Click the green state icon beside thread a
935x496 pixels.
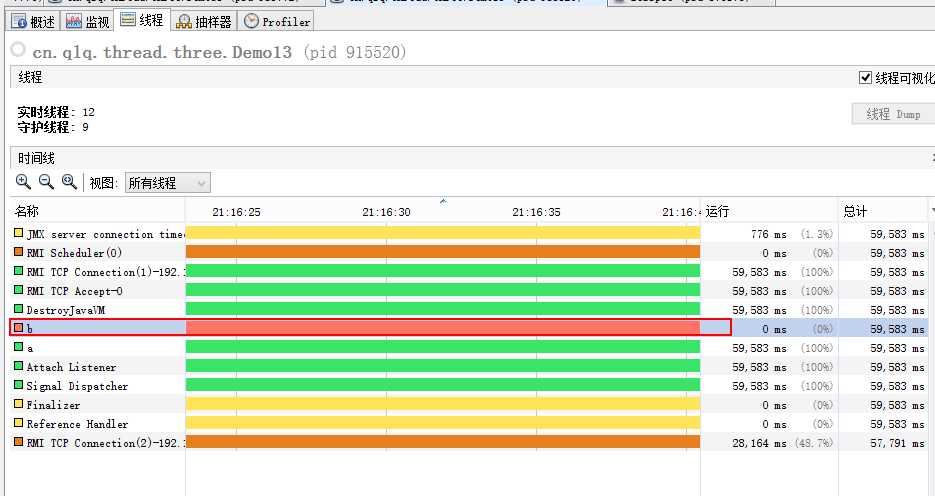[18, 346]
